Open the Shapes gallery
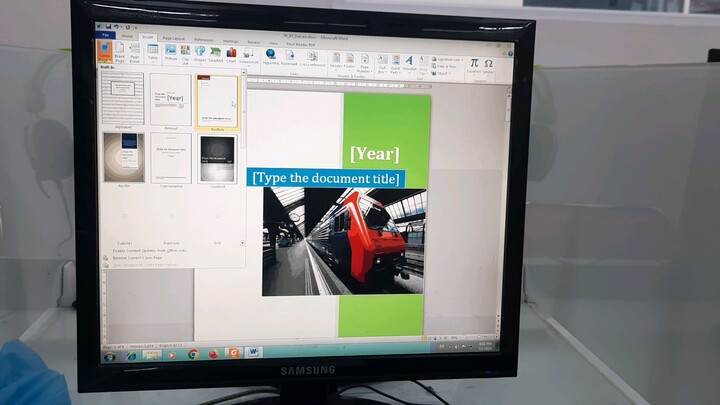 click(x=200, y=55)
